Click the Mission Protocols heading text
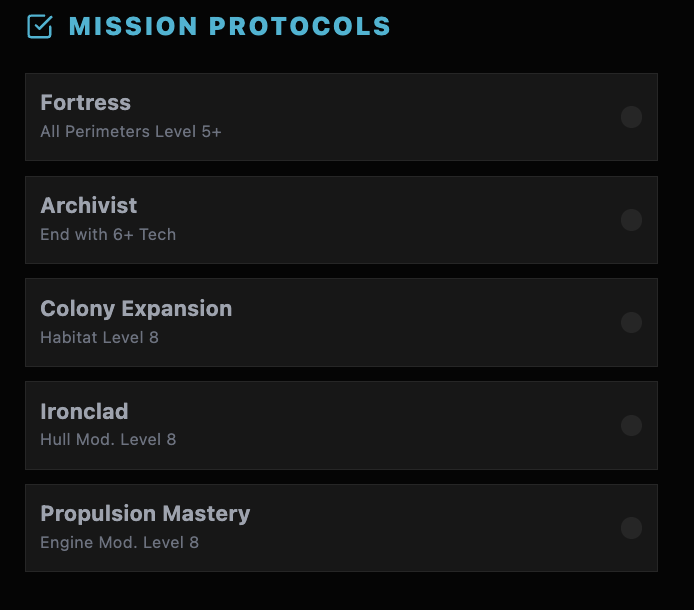The height and width of the screenshot is (610, 694). pyautogui.click(x=229, y=26)
